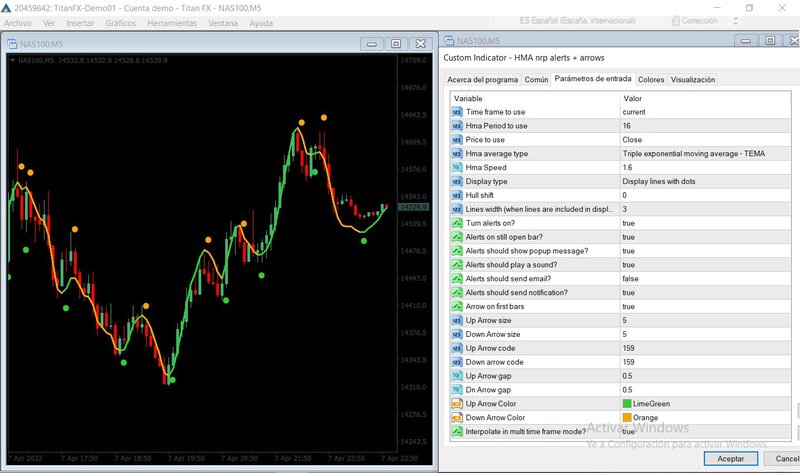800x473 pixels.
Task: Click the Price to use parameter icon
Action: click(457, 140)
